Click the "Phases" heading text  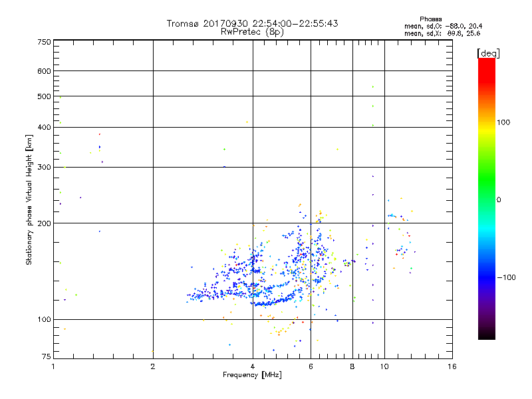[x=430, y=19]
